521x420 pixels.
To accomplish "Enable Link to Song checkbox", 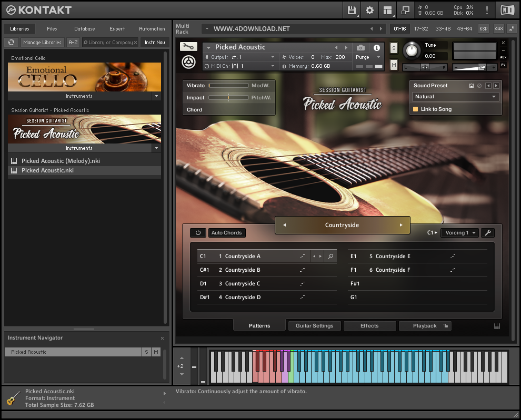I will point(415,109).
